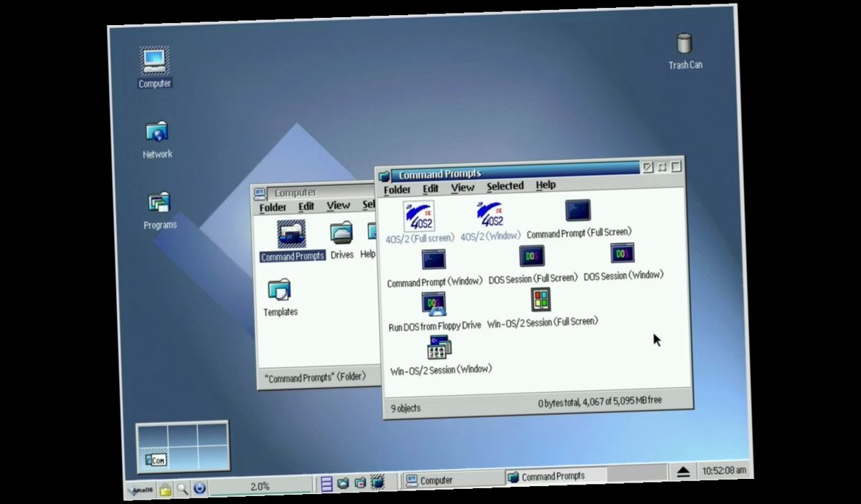Screen dimensions: 861x504
Task: Click the padlock lockup icon on taskbar
Action: (x=166, y=490)
